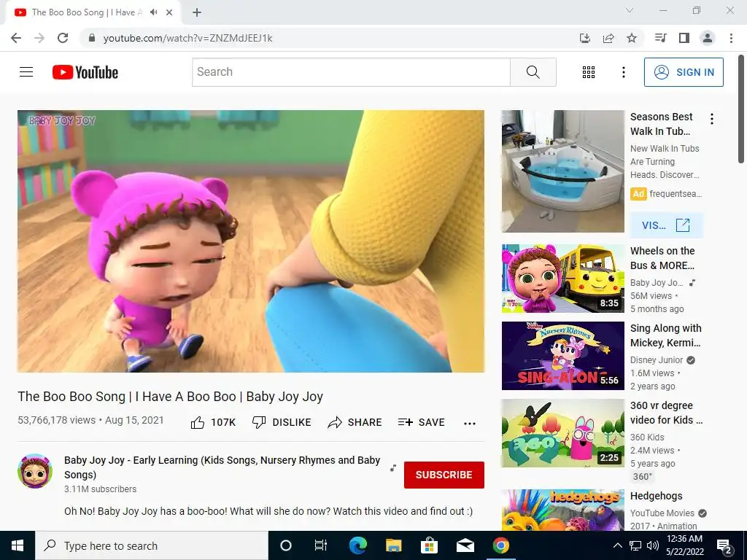747x560 pixels.
Task: Open Task View in taskbar
Action: 321,545
